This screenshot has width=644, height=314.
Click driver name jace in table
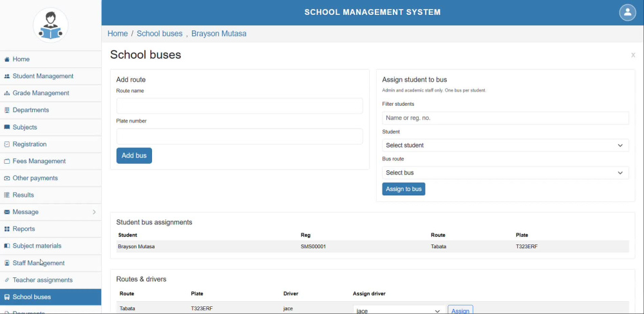click(x=289, y=308)
